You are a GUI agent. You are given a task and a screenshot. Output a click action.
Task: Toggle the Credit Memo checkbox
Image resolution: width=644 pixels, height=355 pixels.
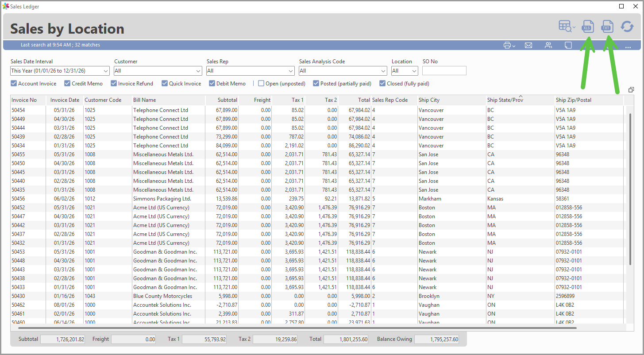67,83
